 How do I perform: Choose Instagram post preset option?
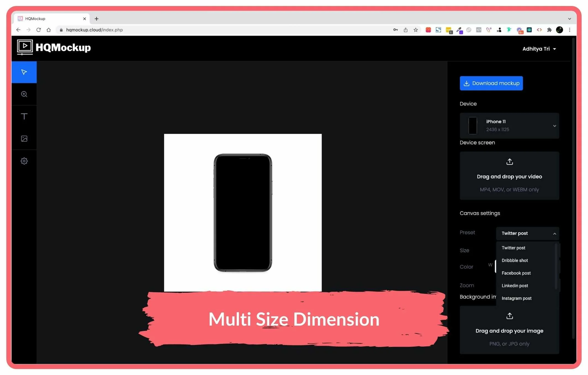pos(516,298)
